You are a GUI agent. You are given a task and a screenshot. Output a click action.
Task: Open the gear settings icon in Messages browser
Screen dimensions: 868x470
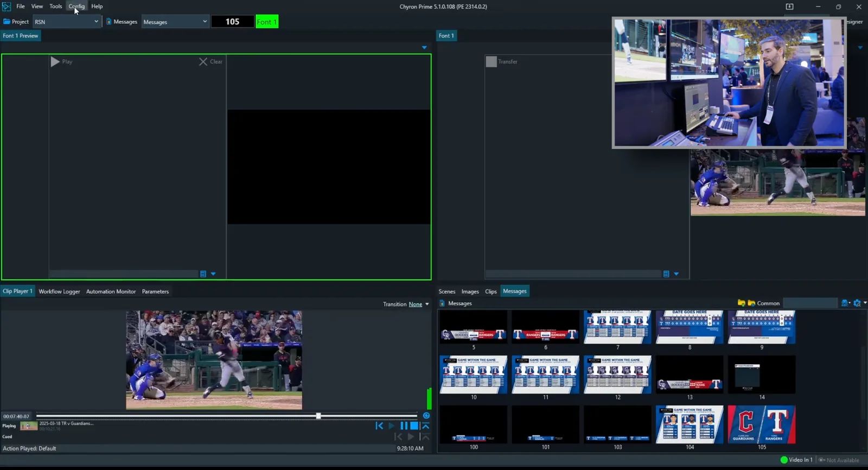857,303
